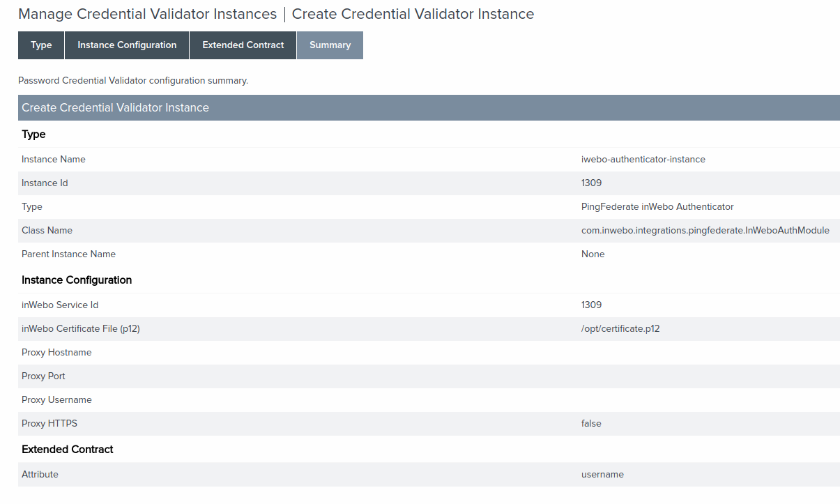This screenshot has width=840, height=504.
Task: Open the Instance Configuration tab
Action: [x=127, y=45]
